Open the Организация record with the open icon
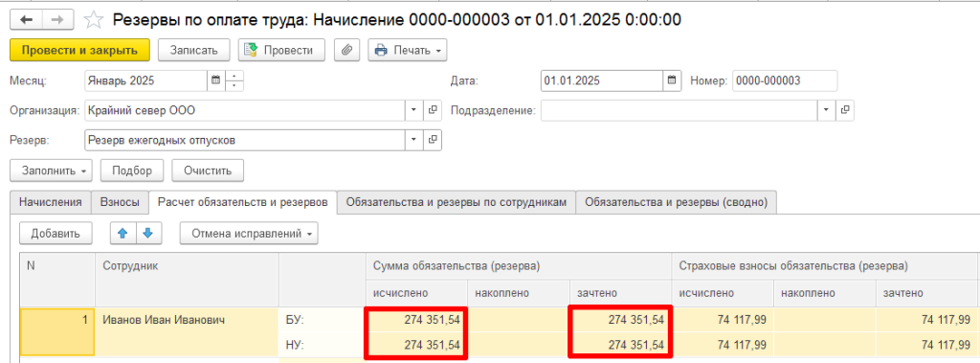This screenshot has height=363, width=980. point(433,111)
